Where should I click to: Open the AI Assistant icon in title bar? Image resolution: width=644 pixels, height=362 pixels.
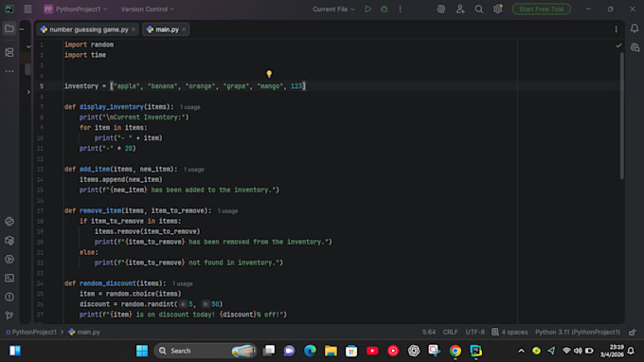441,9
